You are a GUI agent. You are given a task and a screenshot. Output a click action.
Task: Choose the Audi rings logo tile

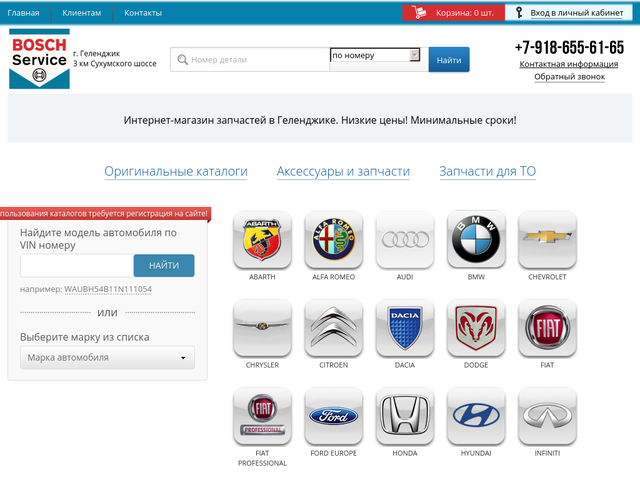click(x=405, y=239)
